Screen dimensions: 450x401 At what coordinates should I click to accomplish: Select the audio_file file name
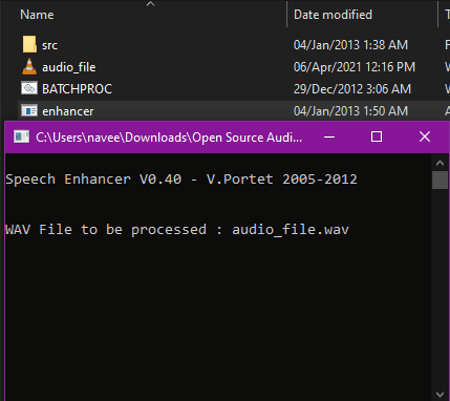click(69, 67)
